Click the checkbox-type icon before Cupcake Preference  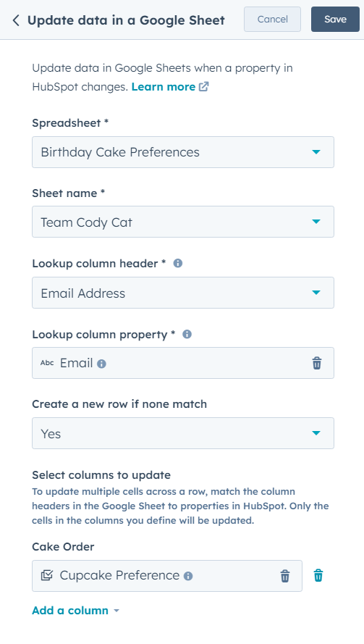tap(47, 575)
